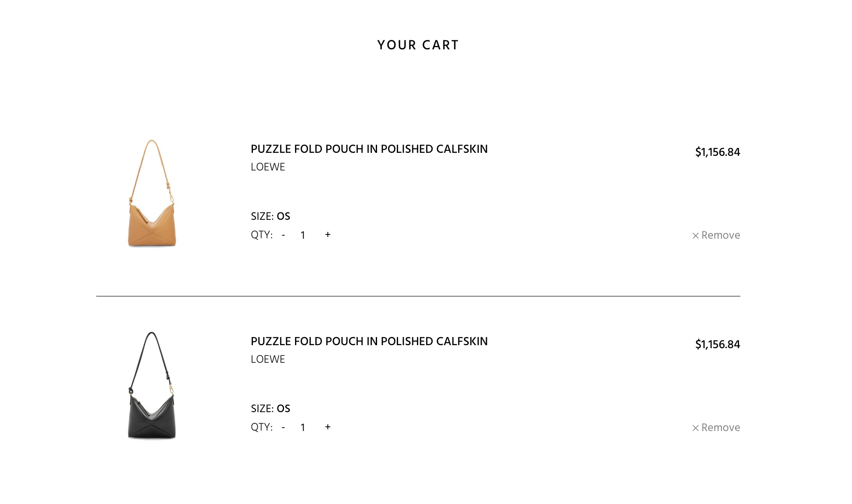Screen dimensions: 852x504
Task: Open the tan bag product thumbnail
Action: click(152, 193)
